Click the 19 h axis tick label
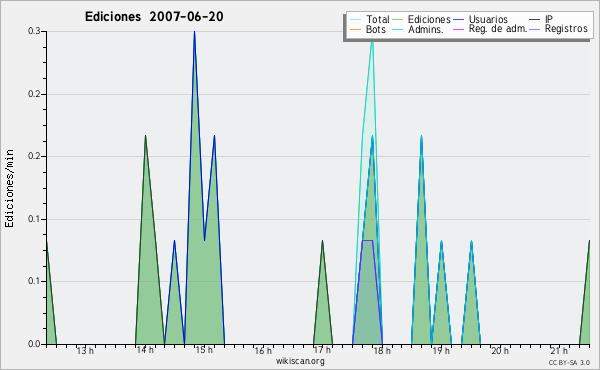This screenshot has width=600, height=370. (441, 350)
